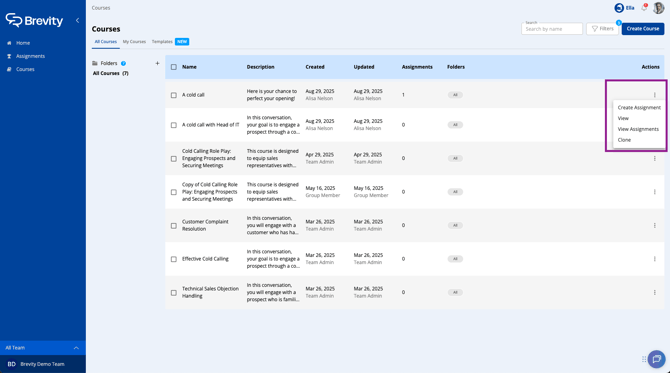Collapse the sidebar with the chevron arrow
The width and height of the screenshot is (670, 373).
pos(77,20)
